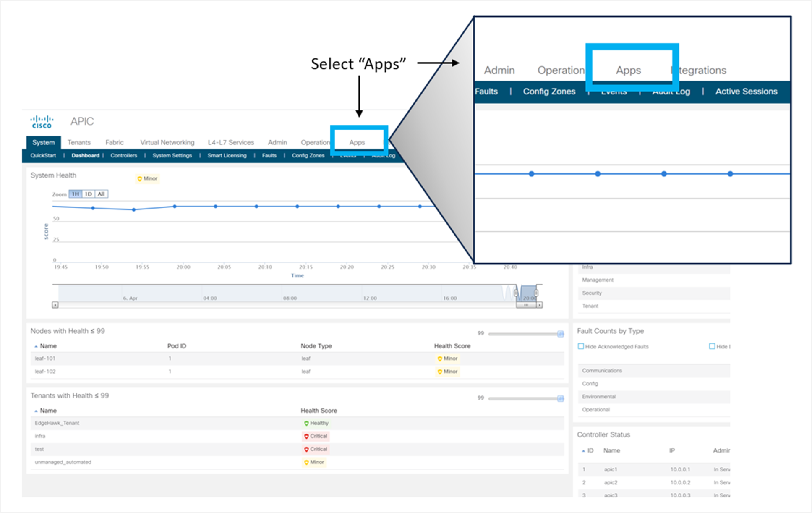Click the test tenant name
Screen dimensions: 812x513
coord(39,449)
